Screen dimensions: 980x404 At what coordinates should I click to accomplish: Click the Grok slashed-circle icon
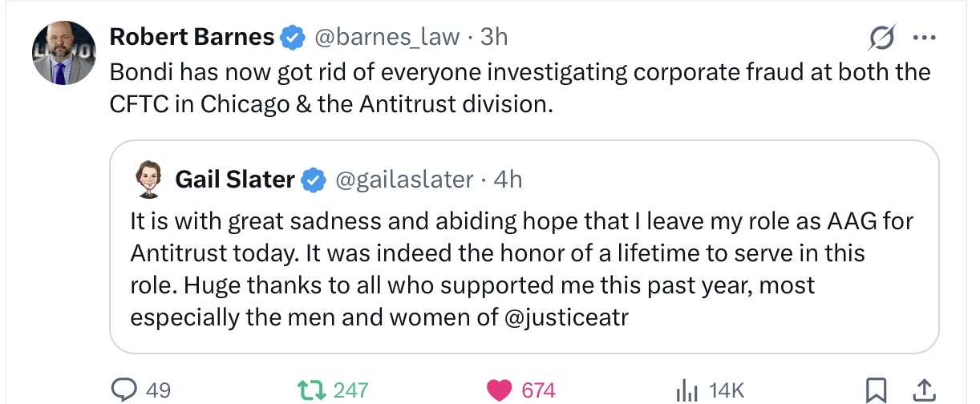pos(881,38)
